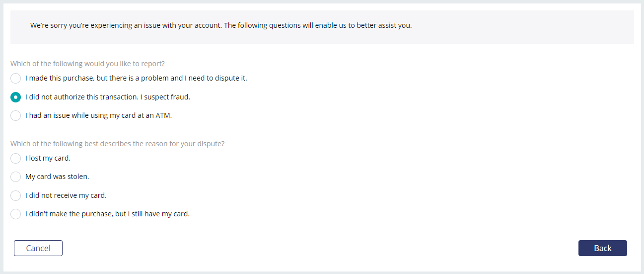This screenshot has width=644, height=274.
Task: Select 'I did not receive my card' radio
Action: [16, 195]
